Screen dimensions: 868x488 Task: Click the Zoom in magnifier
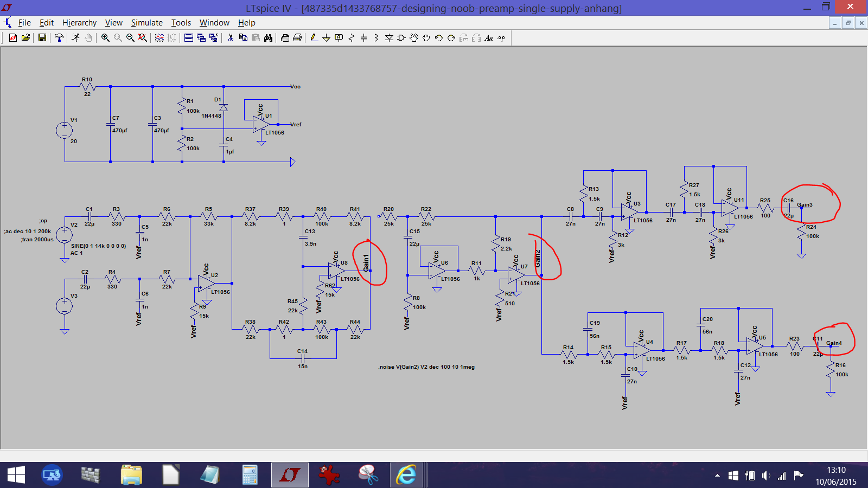pos(105,38)
